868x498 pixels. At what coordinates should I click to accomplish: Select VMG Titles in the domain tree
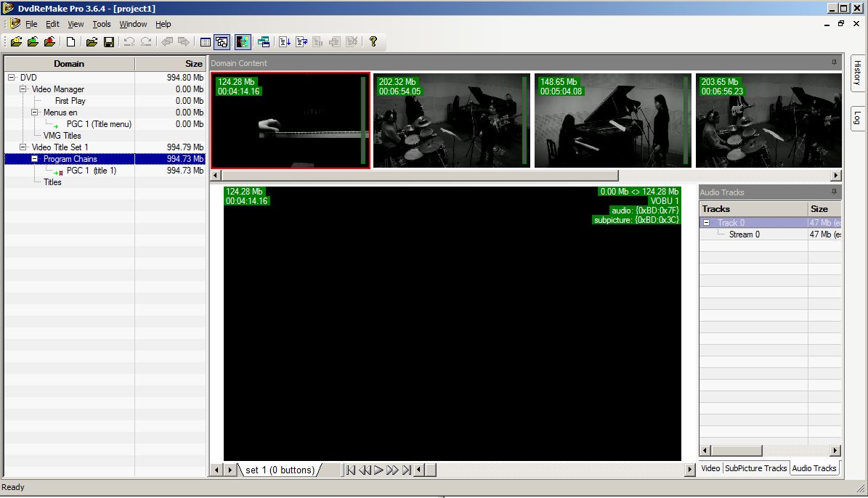[x=62, y=136]
